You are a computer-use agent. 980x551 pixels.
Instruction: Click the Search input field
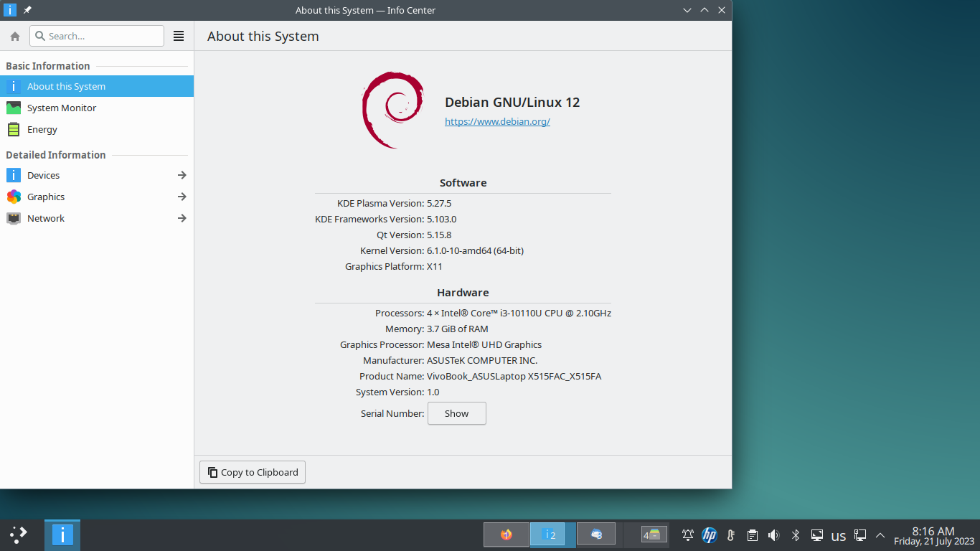97,36
